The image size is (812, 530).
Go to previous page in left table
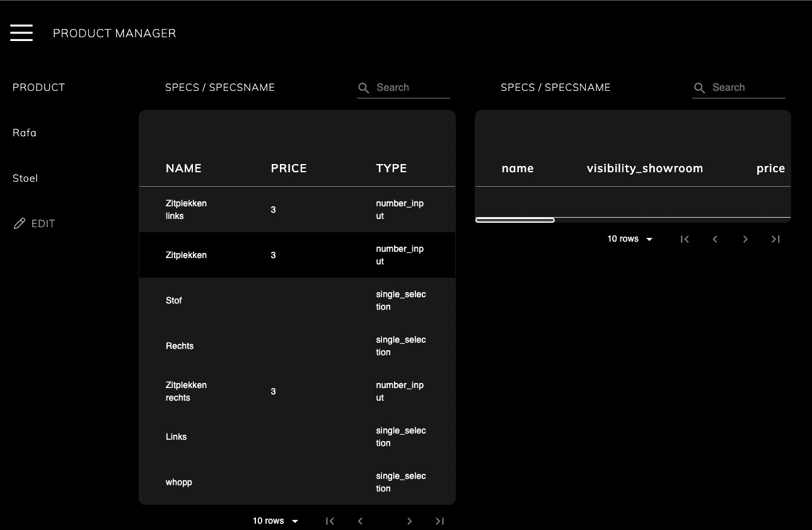[x=361, y=521]
